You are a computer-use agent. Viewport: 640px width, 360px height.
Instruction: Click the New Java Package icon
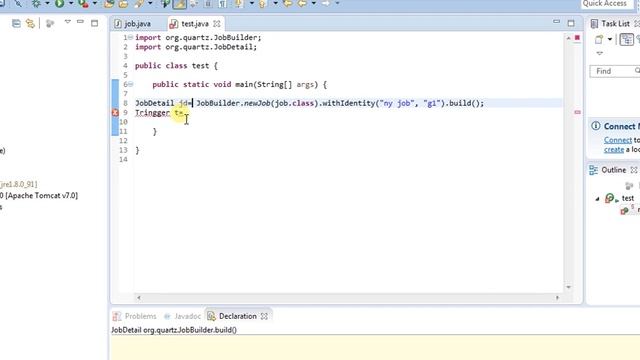109,4
